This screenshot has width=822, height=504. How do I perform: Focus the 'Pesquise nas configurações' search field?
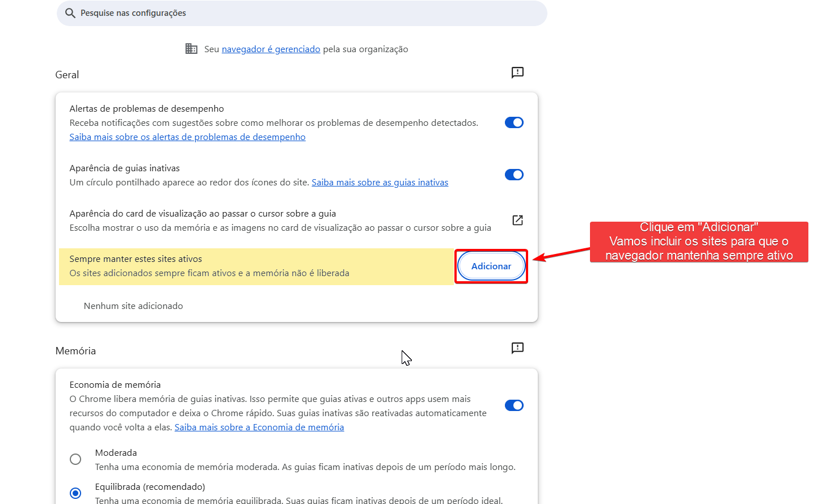306,13
